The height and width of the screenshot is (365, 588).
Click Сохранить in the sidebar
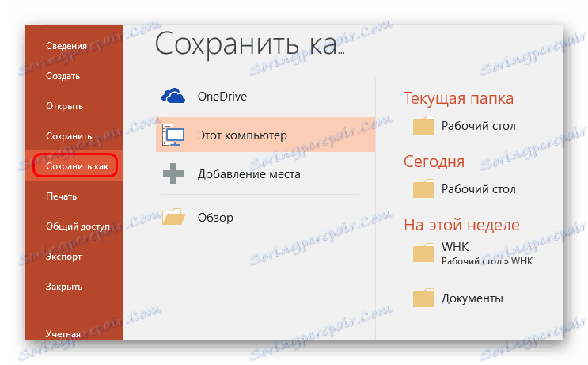(69, 136)
